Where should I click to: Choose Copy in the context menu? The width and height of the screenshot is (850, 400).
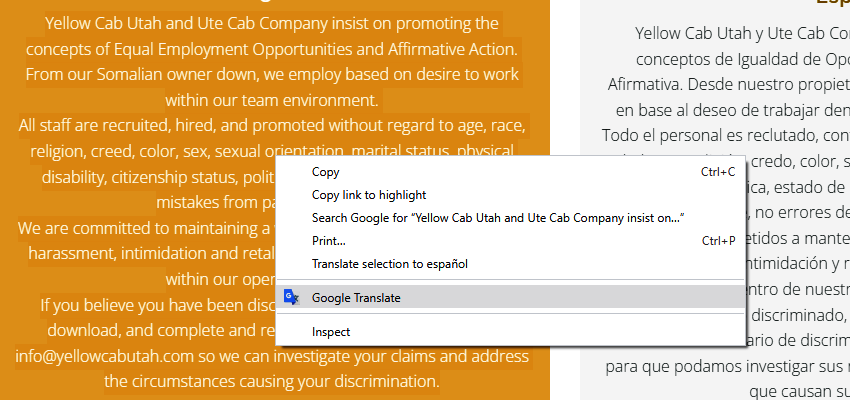(511, 172)
